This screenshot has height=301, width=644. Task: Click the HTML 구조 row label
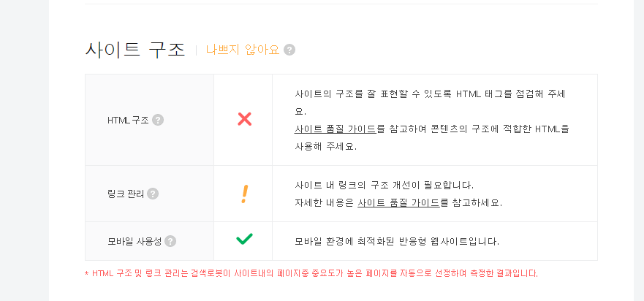coord(128,121)
